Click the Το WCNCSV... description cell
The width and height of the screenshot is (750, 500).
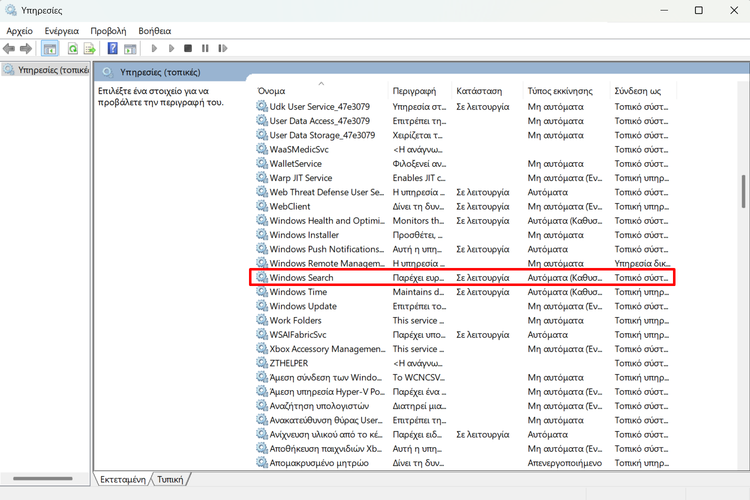click(419, 377)
